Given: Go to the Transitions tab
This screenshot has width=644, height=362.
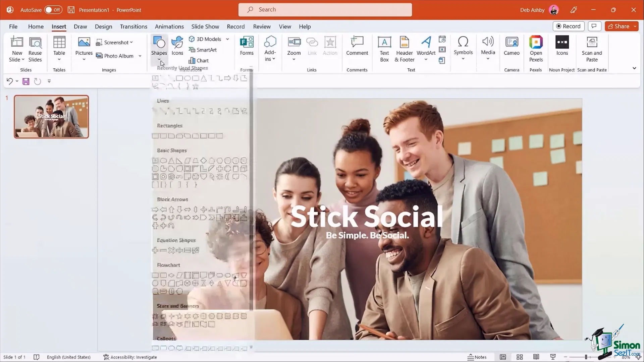Looking at the screenshot, I should tap(133, 26).
